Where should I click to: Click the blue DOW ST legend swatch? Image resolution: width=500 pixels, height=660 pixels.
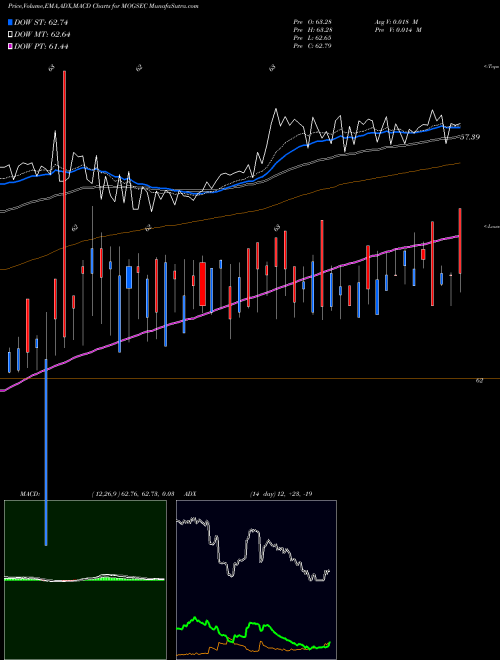[x=10, y=22]
